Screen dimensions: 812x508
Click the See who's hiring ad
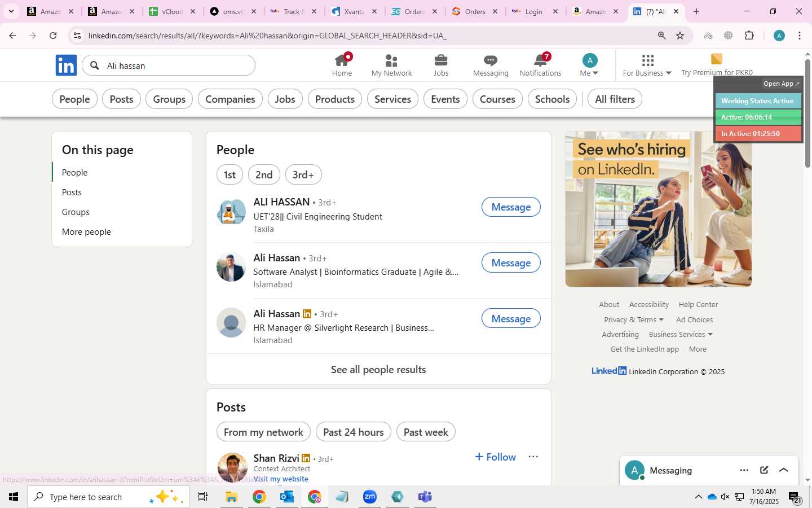coord(658,209)
